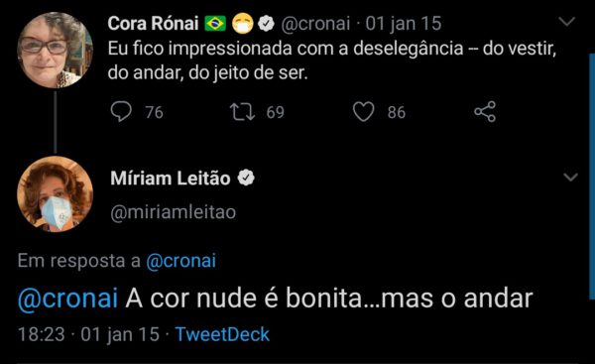
Task: Open the @cronai link after 'Em resposta a'
Action: tap(181, 261)
